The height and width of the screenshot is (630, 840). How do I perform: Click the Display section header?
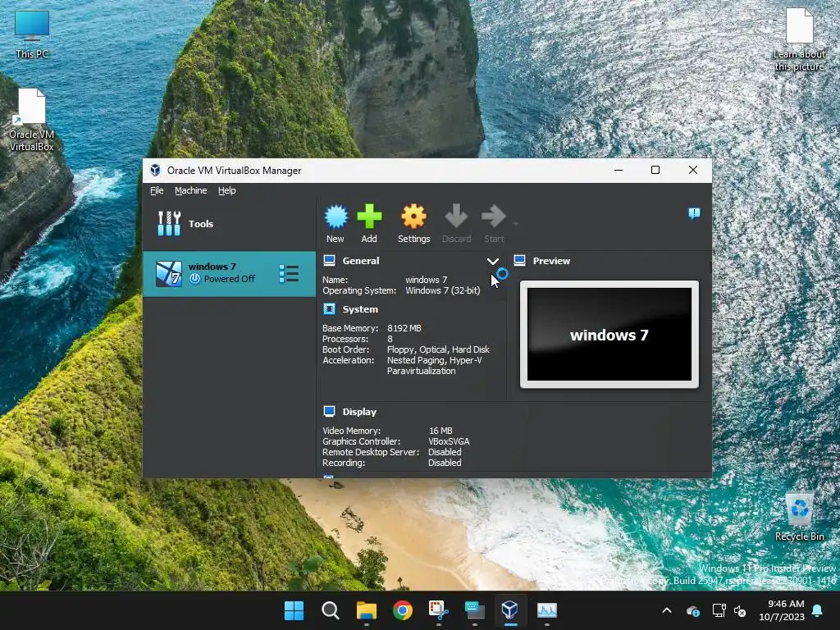pos(359,412)
